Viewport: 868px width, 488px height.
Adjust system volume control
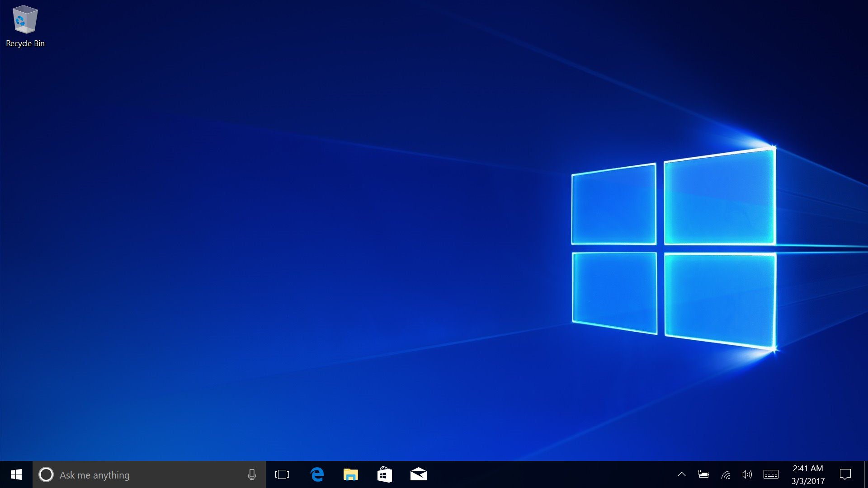pos(746,474)
